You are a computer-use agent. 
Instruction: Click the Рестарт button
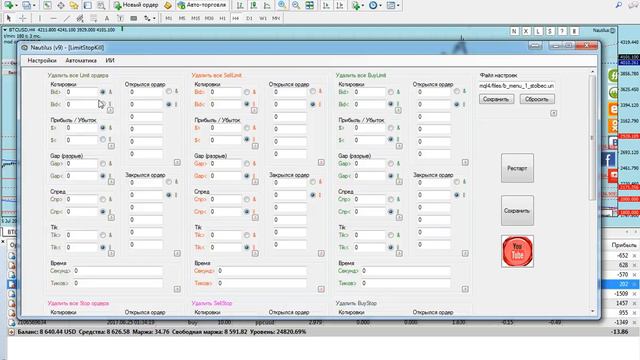(517, 168)
